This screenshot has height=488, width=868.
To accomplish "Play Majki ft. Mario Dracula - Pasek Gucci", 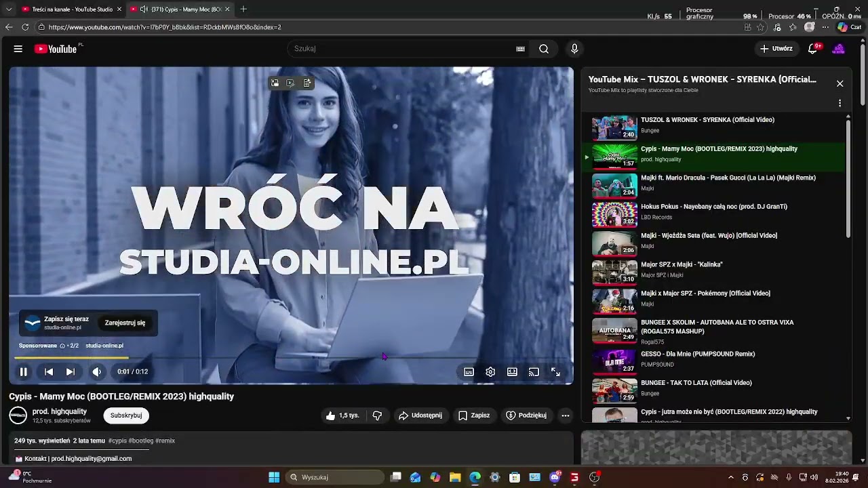I will click(x=714, y=185).
